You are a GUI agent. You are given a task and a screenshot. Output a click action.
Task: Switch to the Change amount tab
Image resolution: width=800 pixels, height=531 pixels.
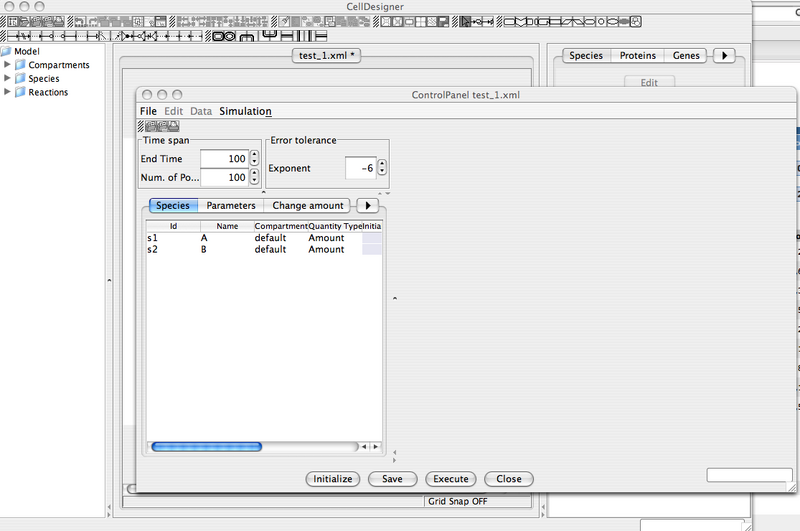(x=308, y=205)
